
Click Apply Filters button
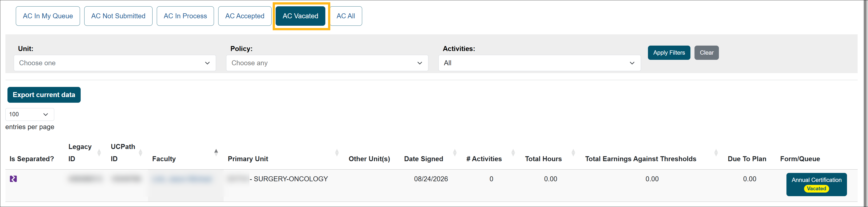(669, 53)
